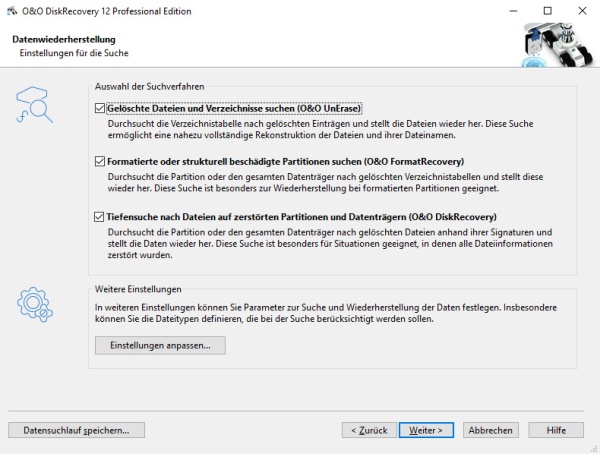The height and width of the screenshot is (454, 600).
Task: Click the Einstellungen für die Suche subtitle
Action: [74, 53]
